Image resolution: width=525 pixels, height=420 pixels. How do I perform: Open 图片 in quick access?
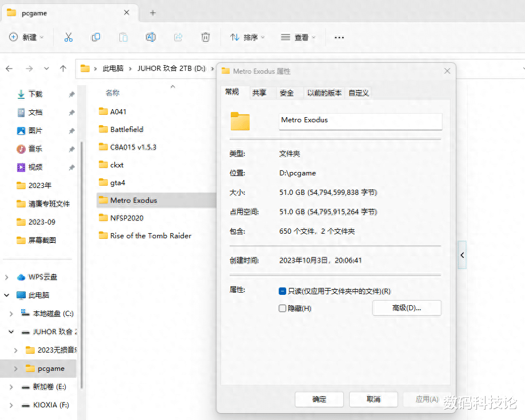coord(35,131)
